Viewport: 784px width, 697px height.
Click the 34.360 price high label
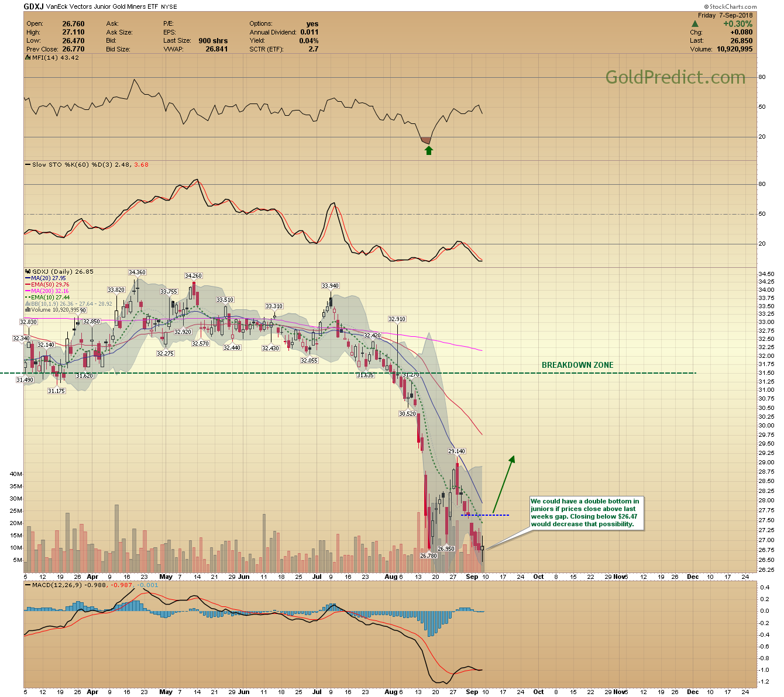click(137, 272)
